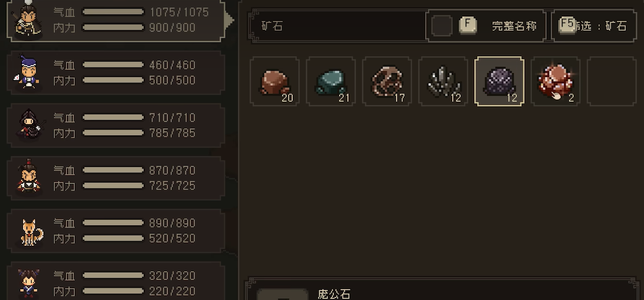644x300 pixels.
Task: Click the 900/900 内力 bar of the first character
Action: tap(113, 28)
